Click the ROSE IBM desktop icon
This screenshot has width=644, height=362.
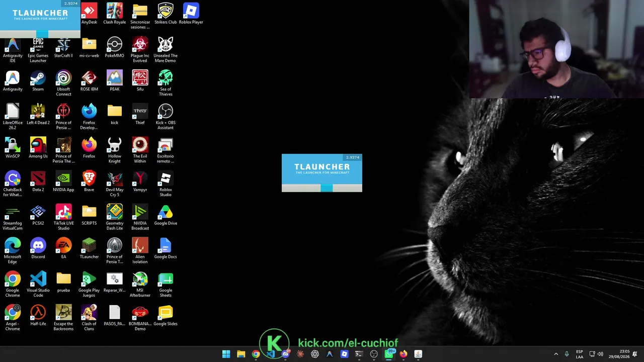89,81
